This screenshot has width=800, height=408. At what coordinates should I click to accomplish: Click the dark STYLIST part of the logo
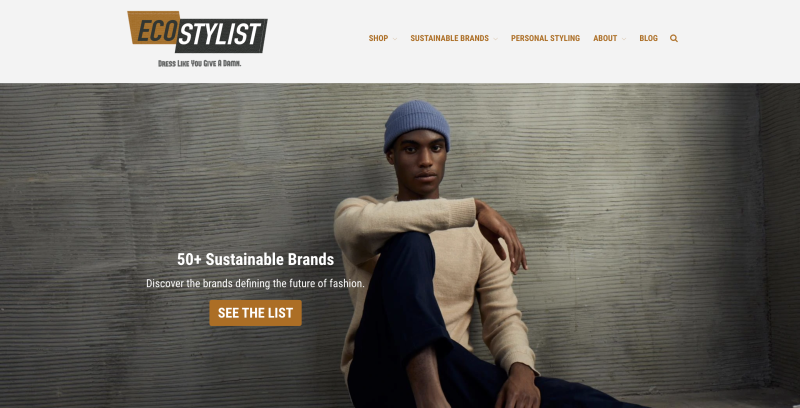coord(223,35)
